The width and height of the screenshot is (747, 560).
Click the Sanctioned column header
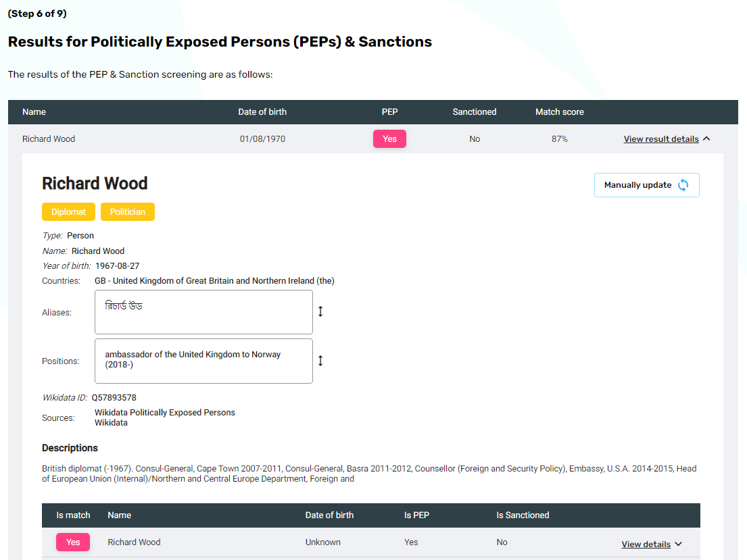pyautogui.click(x=475, y=112)
